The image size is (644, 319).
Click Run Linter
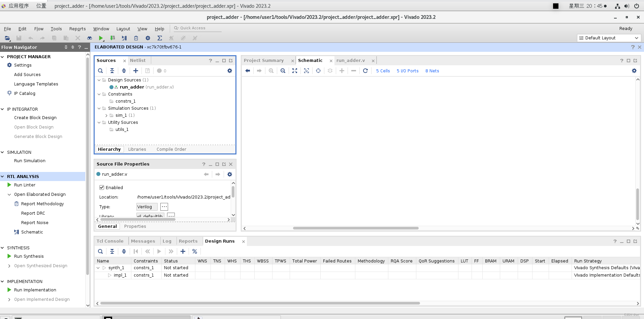(x=25, y=185)
